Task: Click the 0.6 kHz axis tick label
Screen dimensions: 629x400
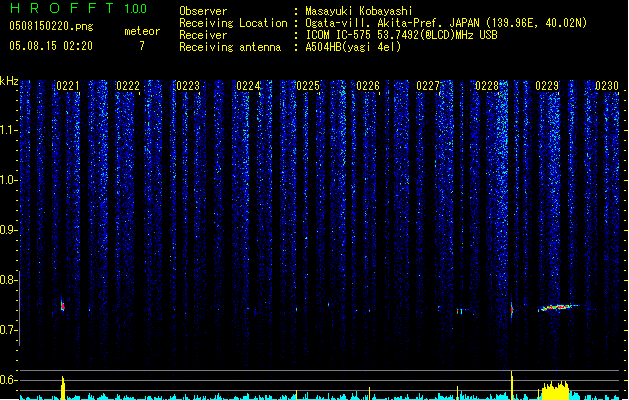Action: [8, 380]
